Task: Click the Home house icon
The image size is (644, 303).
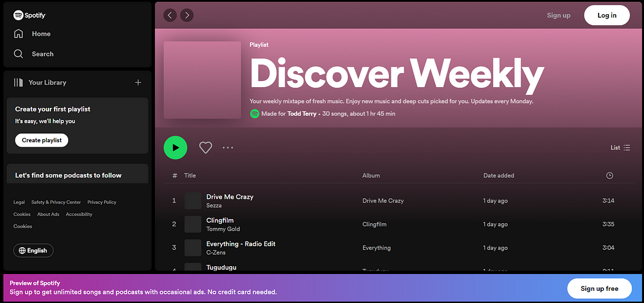Action: click(18, 34)
